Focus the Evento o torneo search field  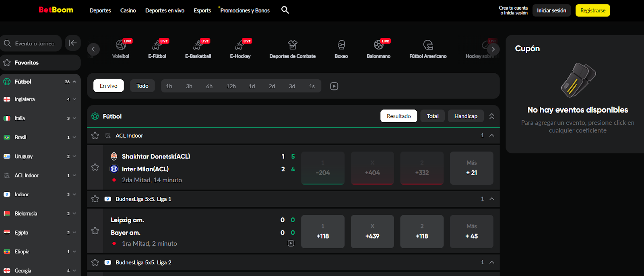pyautogui.click(x=31, y=43)
